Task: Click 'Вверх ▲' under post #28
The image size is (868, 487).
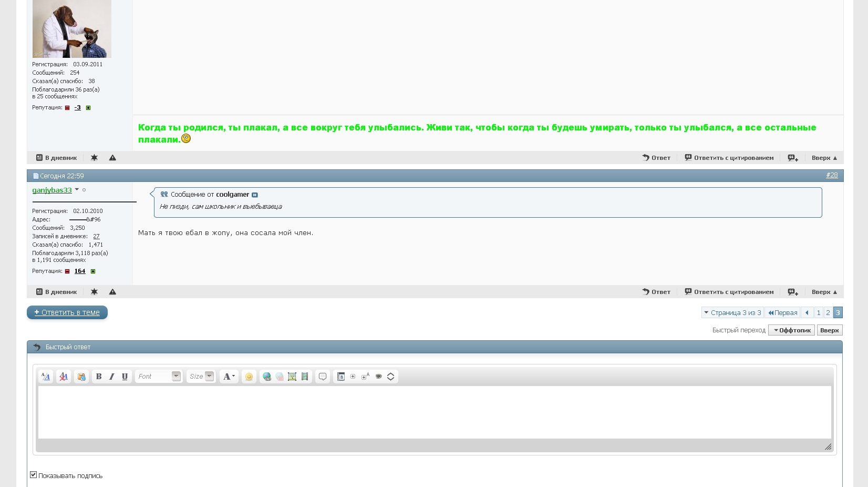Action: point(824,292)
